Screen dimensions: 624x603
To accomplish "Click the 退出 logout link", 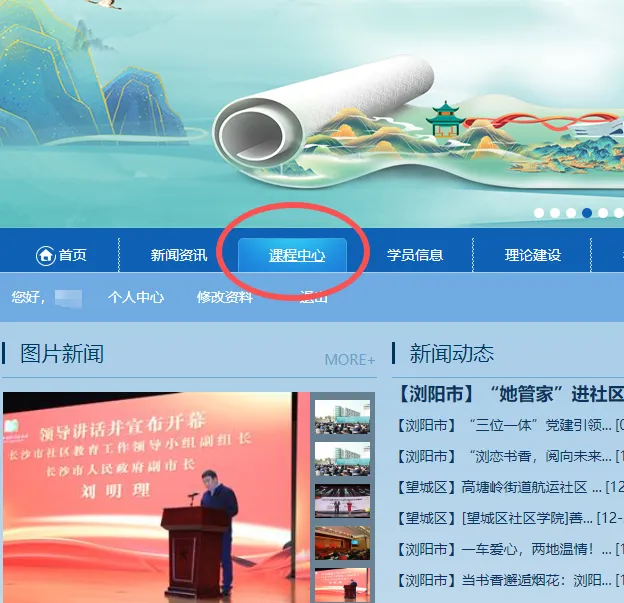I will coord(314,297).
